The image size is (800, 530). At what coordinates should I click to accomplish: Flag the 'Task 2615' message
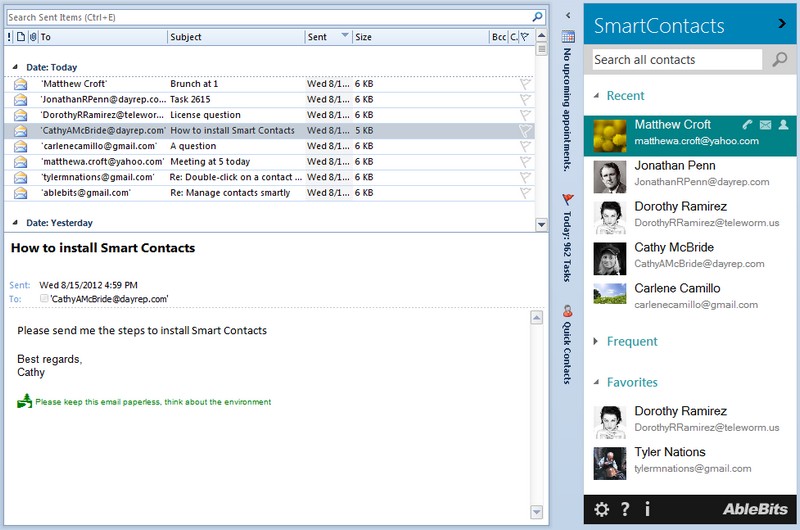click(x=525, y=99)
